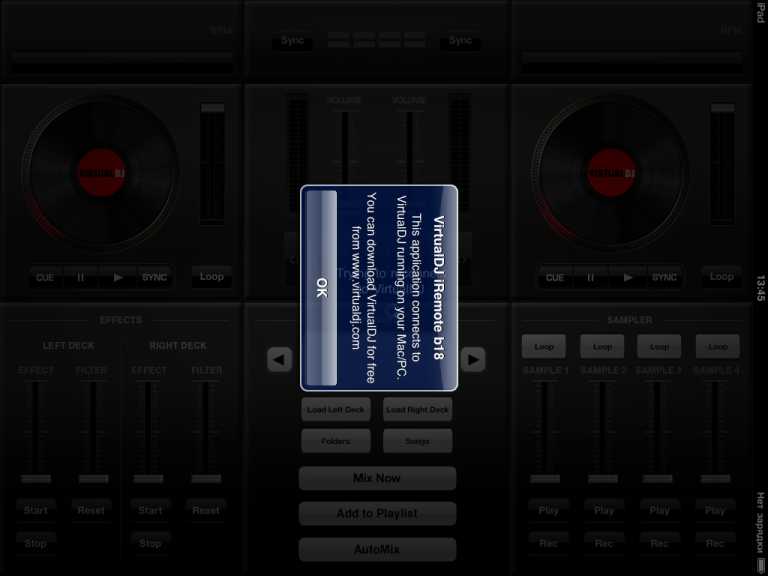Play sampler slot 3
Image resolution: width=768 pixels, height=576 pixels.
[x=659, y=510]
